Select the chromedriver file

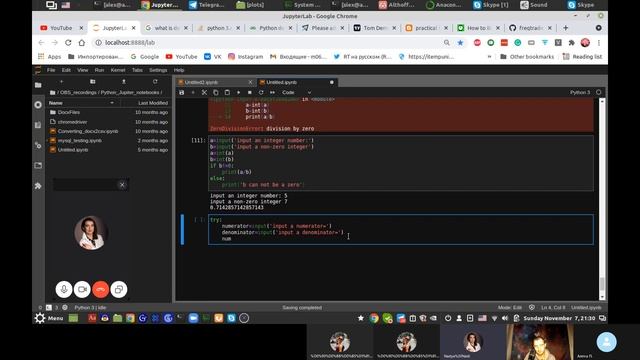pyautogui.click(x=108, y=122)
